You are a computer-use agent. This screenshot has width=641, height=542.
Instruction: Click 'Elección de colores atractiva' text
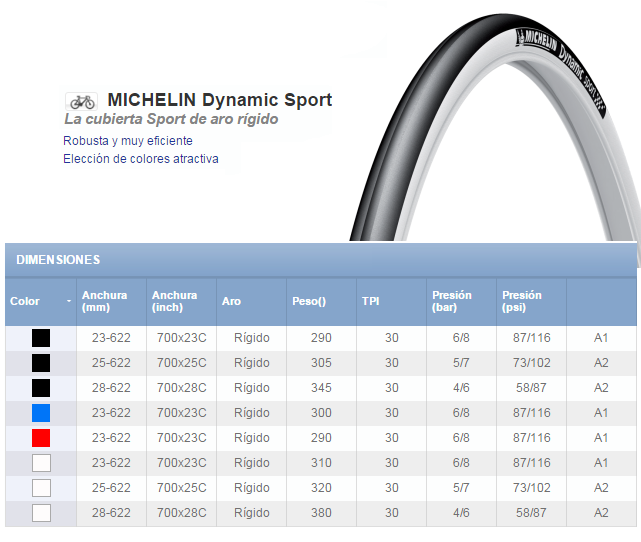click(141, 159)
